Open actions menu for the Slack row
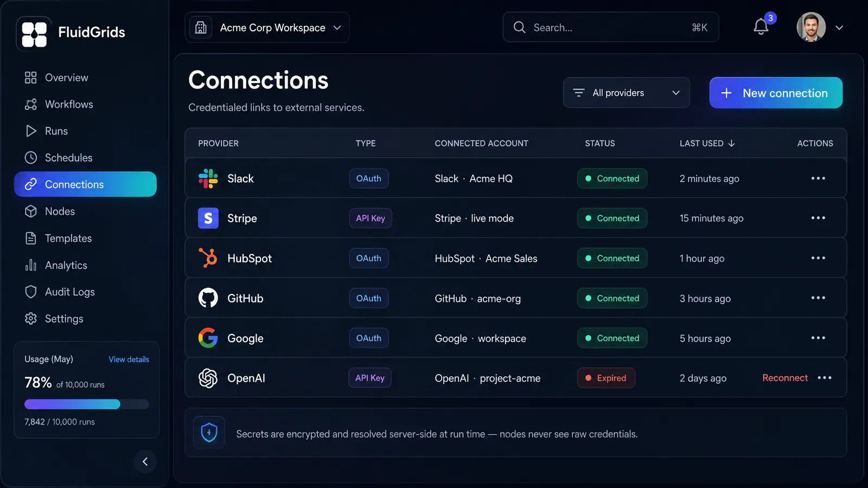This screenshot has height=488, width=868. (x=818, y=178)
